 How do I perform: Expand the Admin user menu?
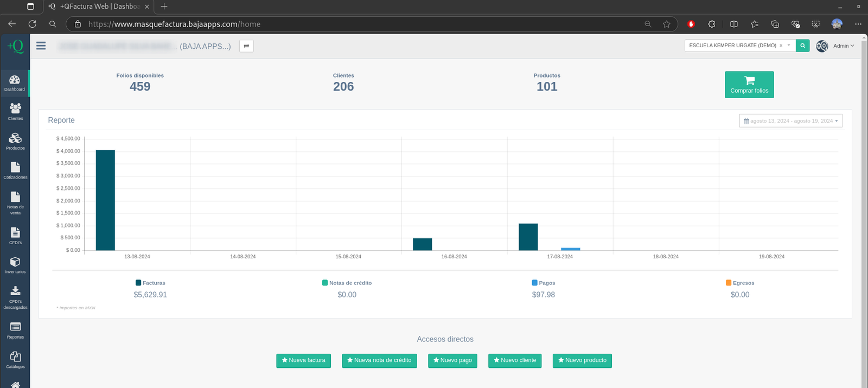coord(843,46)
